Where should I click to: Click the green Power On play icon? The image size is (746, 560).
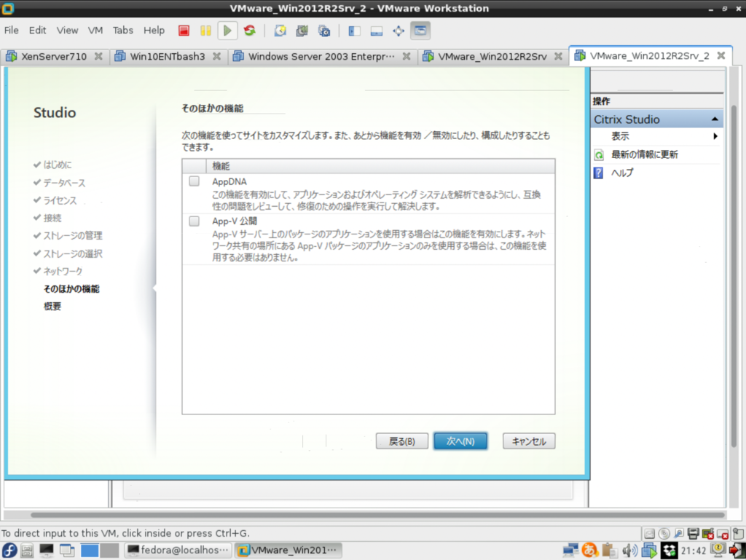click(227, 31)
